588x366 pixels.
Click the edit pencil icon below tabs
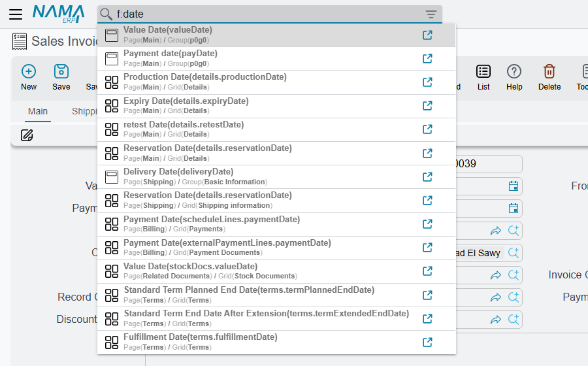(x=27, y=135)
